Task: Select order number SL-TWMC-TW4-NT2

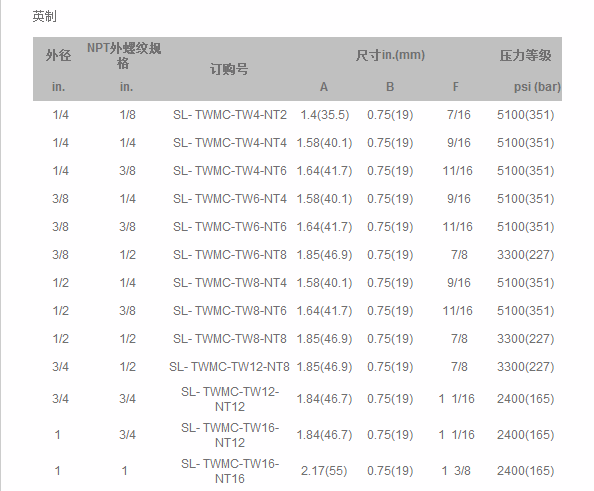Action: [x=230, y=115]
